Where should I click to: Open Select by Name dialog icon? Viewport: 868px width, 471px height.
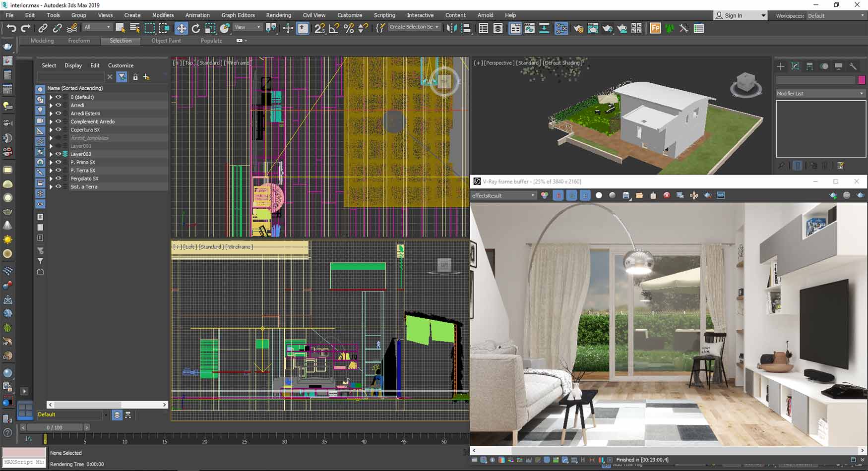coord(134,28)
